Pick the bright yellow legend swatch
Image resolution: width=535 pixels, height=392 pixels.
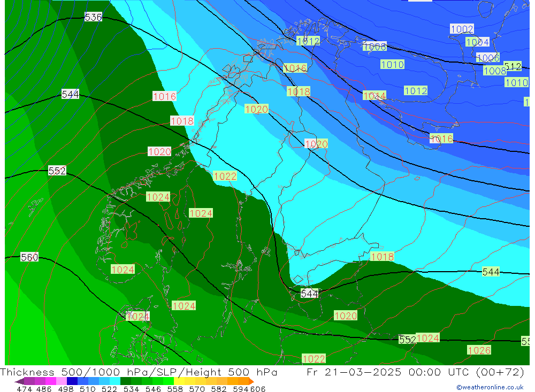(179, 381)
